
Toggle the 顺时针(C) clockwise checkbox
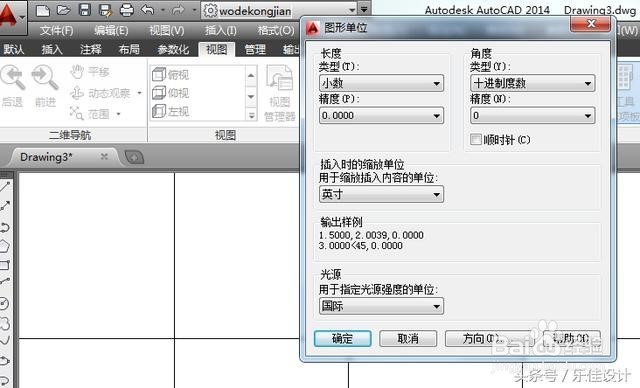click(476, 140)
